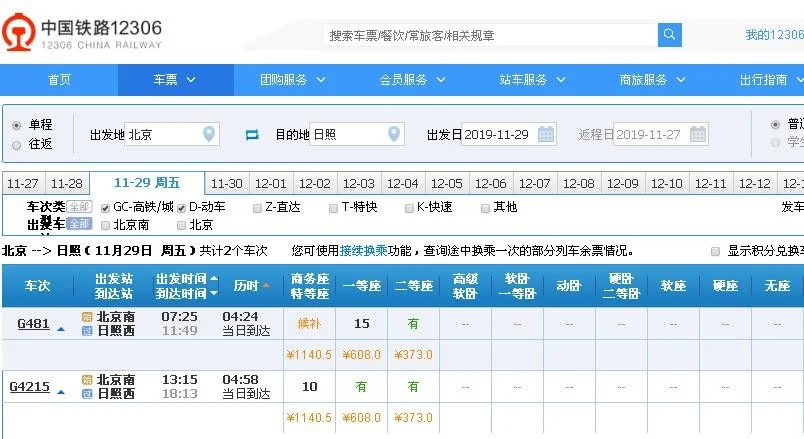Click the 返程日 date field 2019-11-27
The image size is (804, 439).
[x=661, y=134]
